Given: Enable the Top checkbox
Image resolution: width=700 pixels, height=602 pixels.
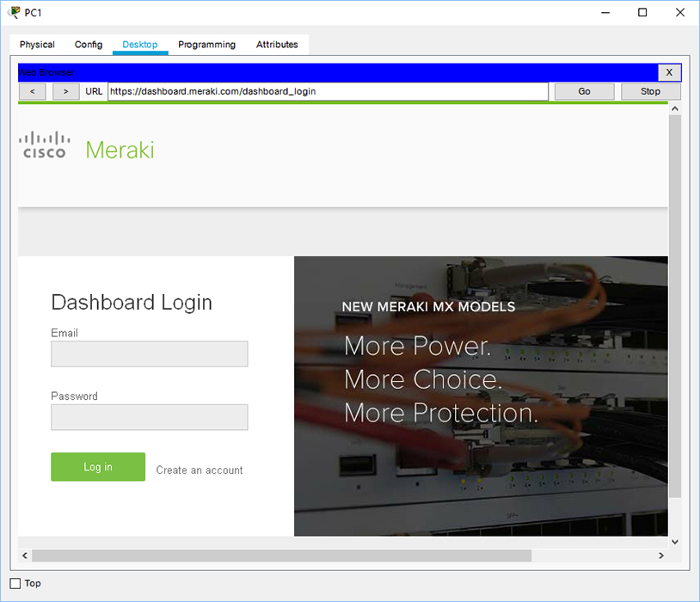Looking at the screenshot, I should (15, 583).
